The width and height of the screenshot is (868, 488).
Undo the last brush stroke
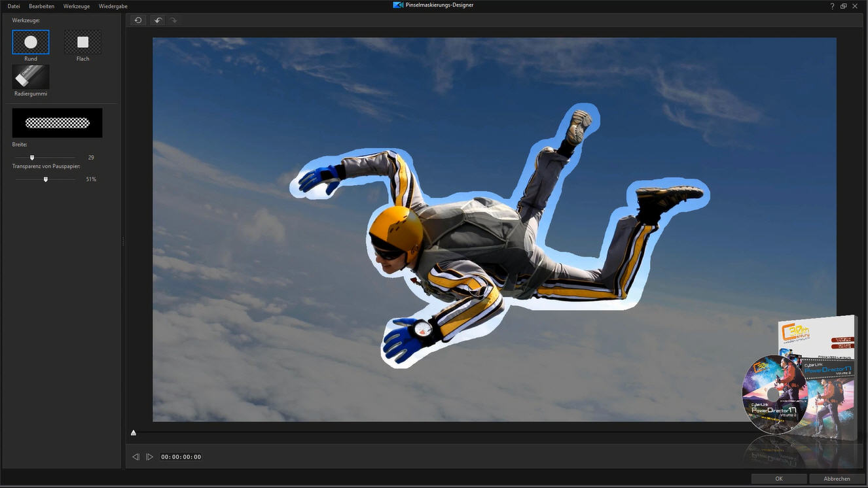coord(158,20)
